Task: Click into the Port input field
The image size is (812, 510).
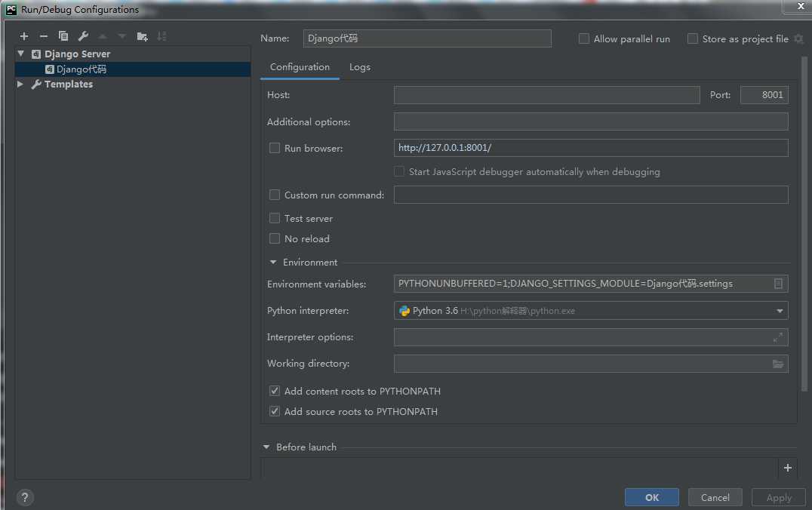Action: 764,95
